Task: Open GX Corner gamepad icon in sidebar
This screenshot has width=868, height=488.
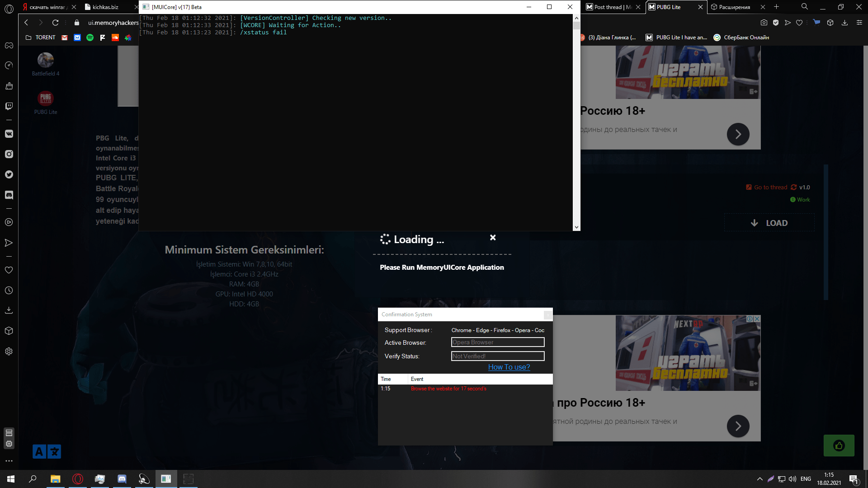Action: (9, 45)
